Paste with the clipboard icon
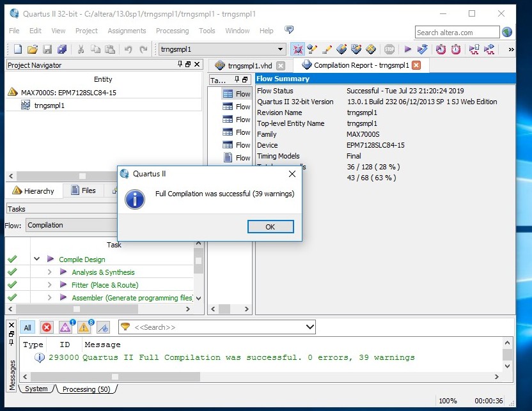The width and height of the screenshot is (532, 411). 110,49
